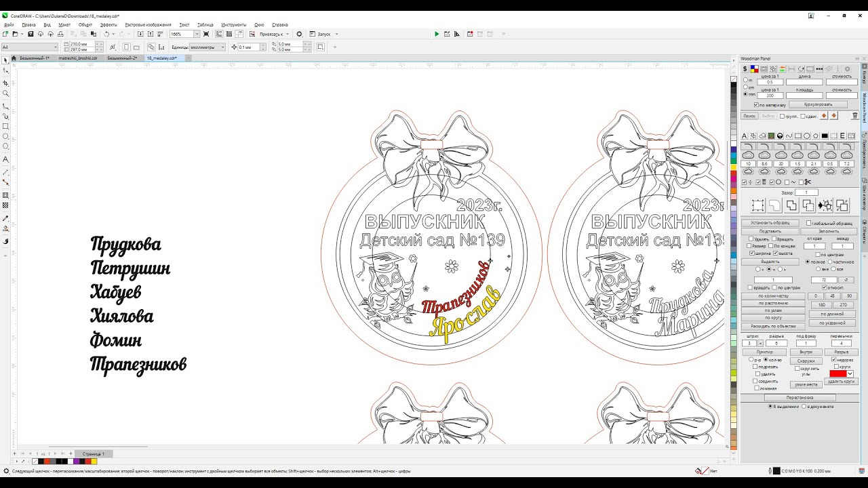The width and height of the screenshot is (868, 488).
Task: Click the rotate reset icon beside the 72 field
Action: point(846,279)
